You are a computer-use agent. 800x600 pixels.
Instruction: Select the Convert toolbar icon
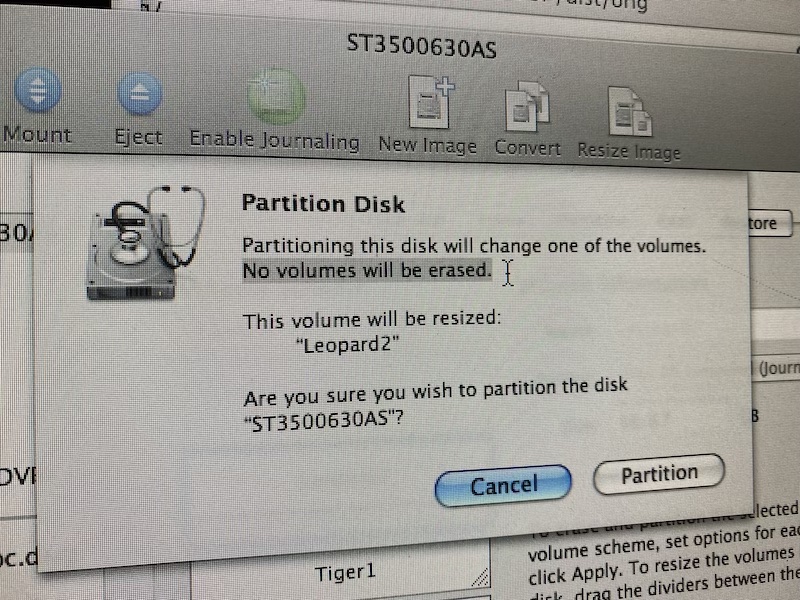pyautogui.click(x=527, y=107)
